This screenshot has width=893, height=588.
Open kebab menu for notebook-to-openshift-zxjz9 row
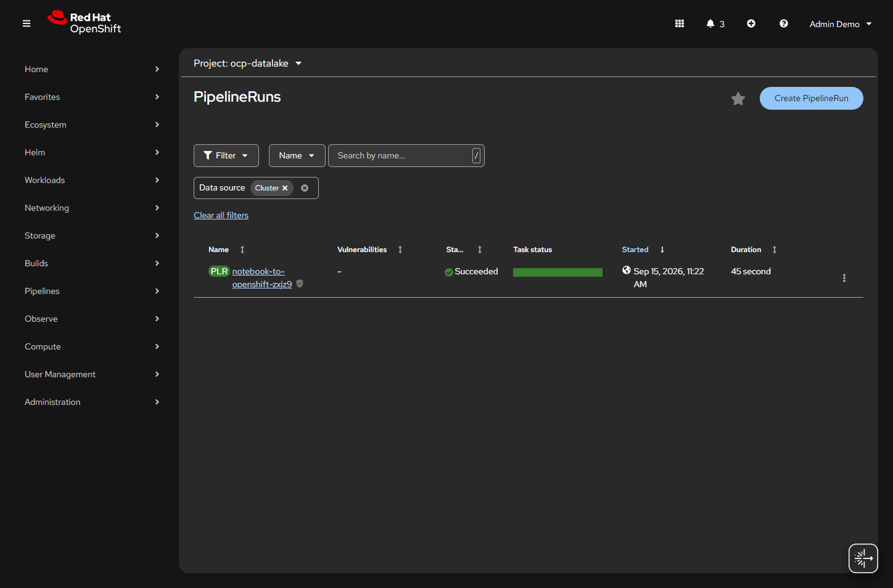[x=844, y=278]
